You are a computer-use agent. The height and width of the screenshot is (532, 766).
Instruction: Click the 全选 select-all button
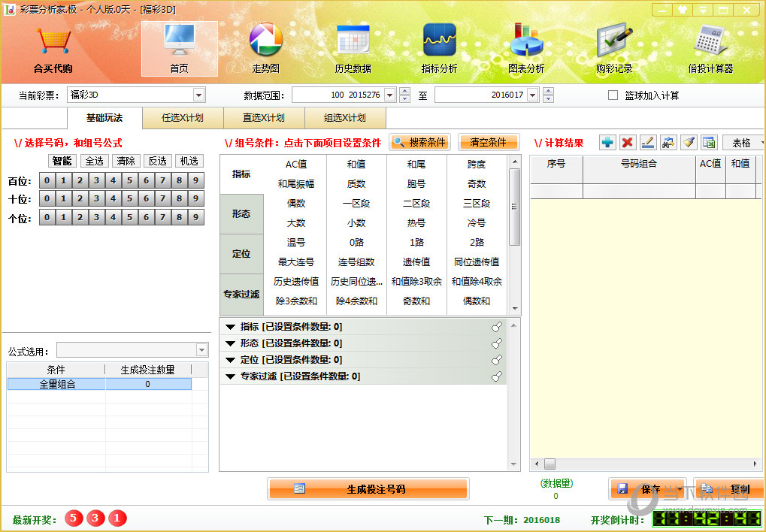point(94,161)
